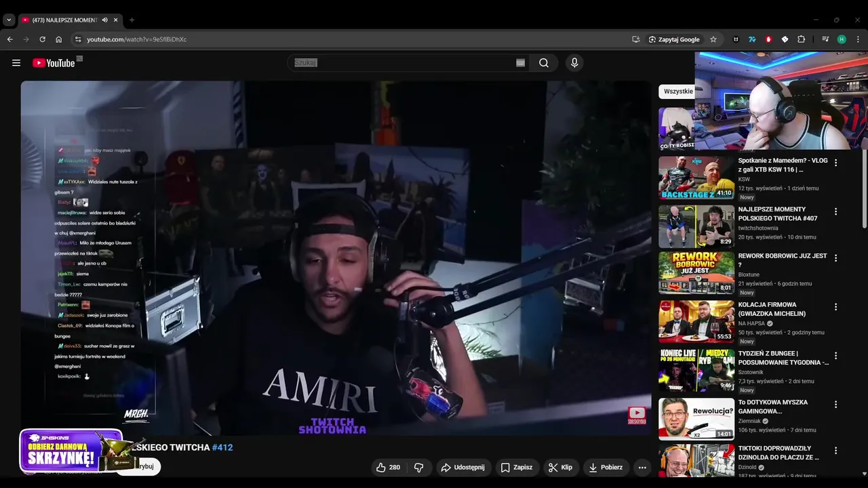Click the Bloxtune channel name
Viewport: 868px width, 488px height.
(749, 274)
